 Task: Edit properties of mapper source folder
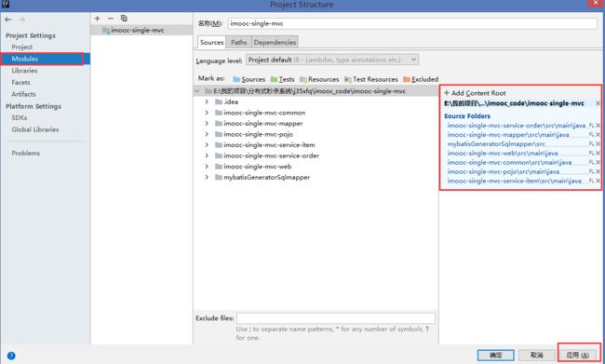pyautogui.click(x=591, y=135)
